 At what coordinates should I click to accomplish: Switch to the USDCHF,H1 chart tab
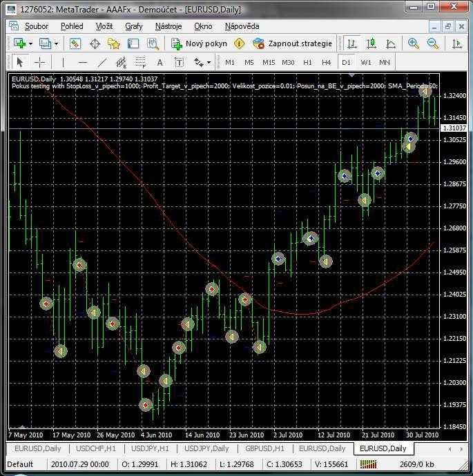point(96,448)
